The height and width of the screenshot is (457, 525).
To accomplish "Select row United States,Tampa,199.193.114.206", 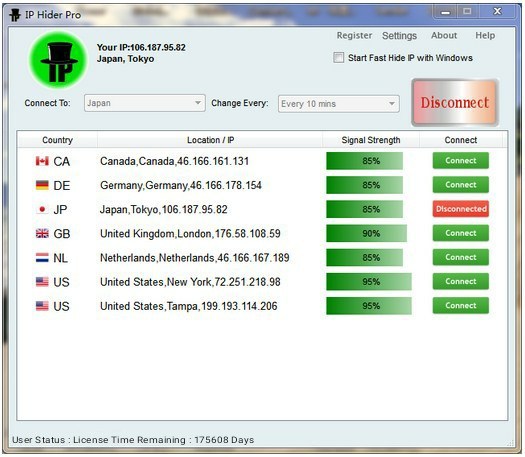I will [262, 306].
